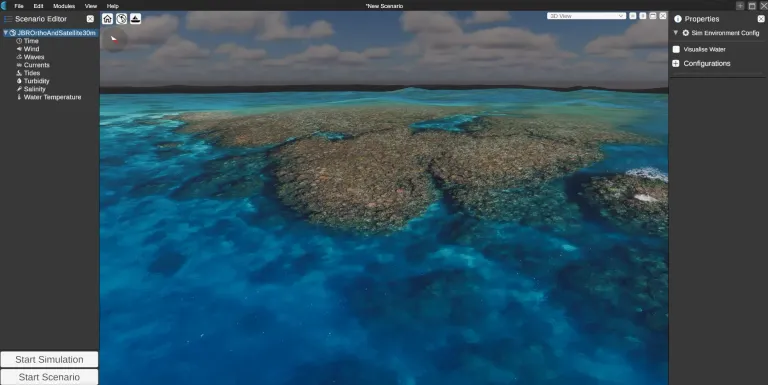Select the Wind tree item
Viewport: 768px width, 385px height.
pos(31,49)
